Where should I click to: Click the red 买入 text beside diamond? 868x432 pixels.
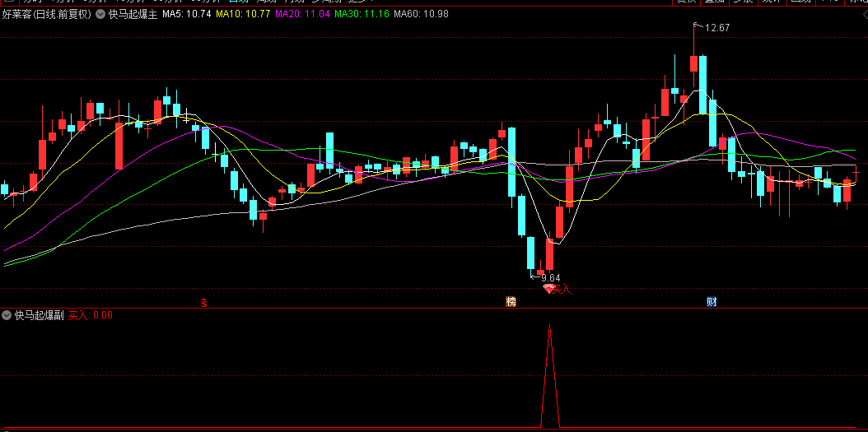[x=562, y=290]
